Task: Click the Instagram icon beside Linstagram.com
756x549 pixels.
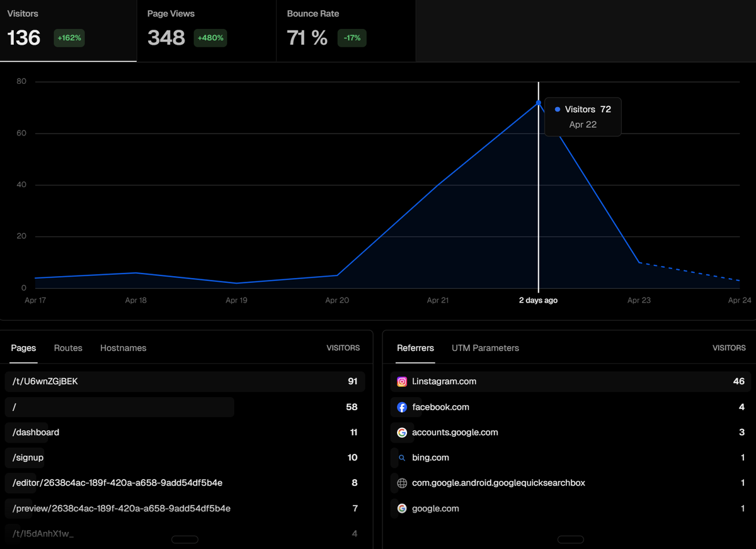Action: tap(402, 381)
